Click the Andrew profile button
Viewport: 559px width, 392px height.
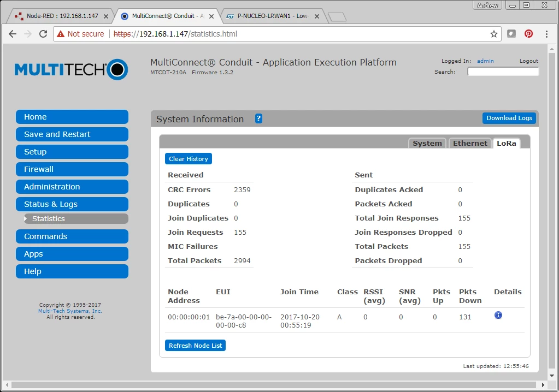coord(487,5)
